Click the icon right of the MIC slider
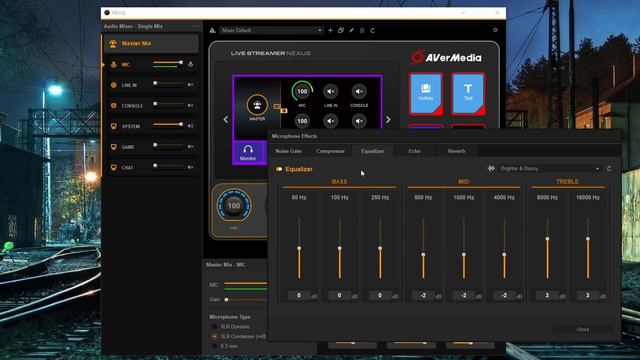Viewport: 640px width, 360px height. point(191,64)
